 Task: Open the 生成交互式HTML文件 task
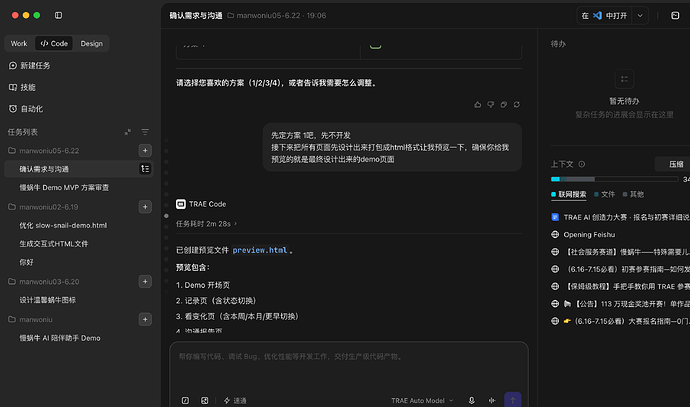pos(54,244)
